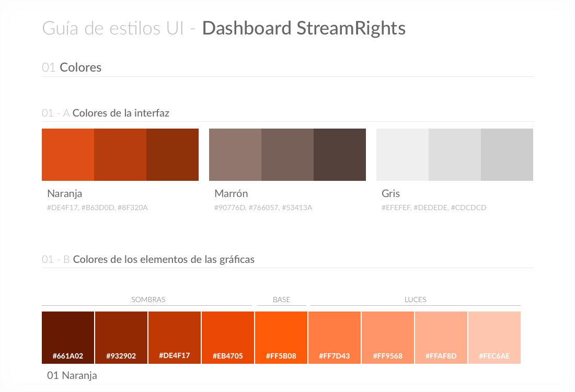Pick the #FFAF8D tint swatch
Screen dimensions: 575x392
pos(441,337)
